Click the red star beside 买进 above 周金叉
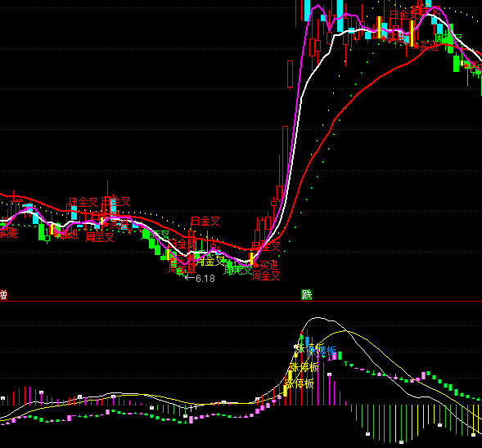The width and height of the screenshot is (482, 448). click(255, 265)
